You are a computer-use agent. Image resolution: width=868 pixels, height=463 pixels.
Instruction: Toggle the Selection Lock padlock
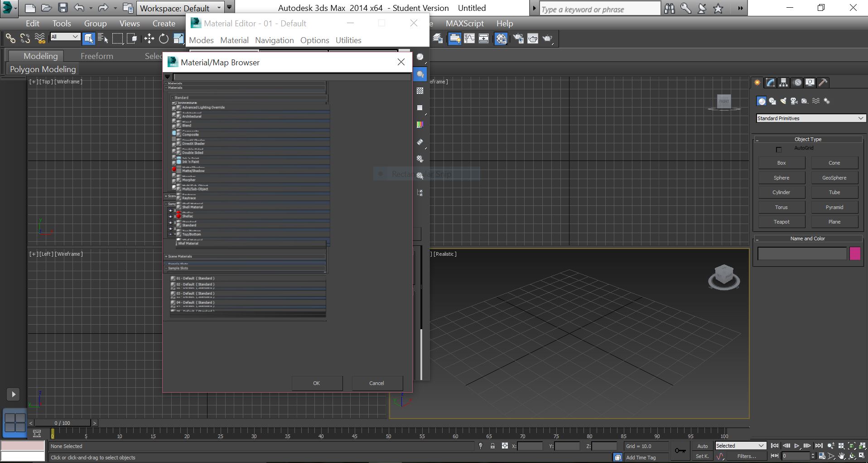(x=492, y=446)
